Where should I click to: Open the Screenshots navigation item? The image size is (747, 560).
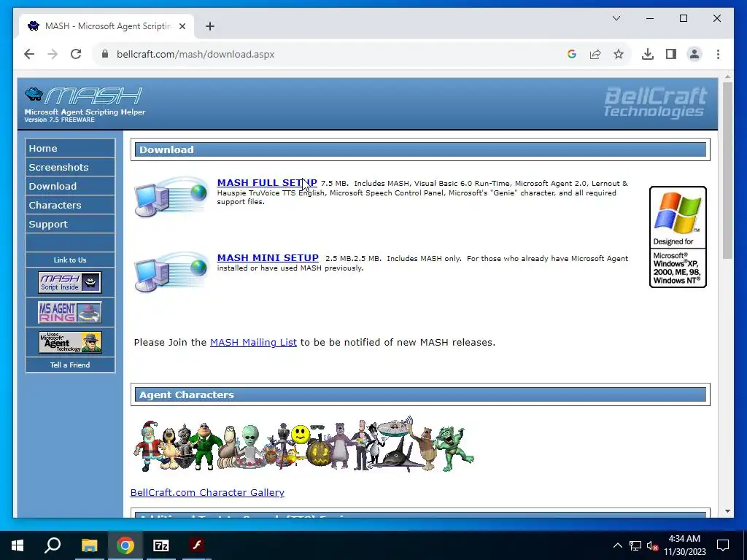[70, 167]
